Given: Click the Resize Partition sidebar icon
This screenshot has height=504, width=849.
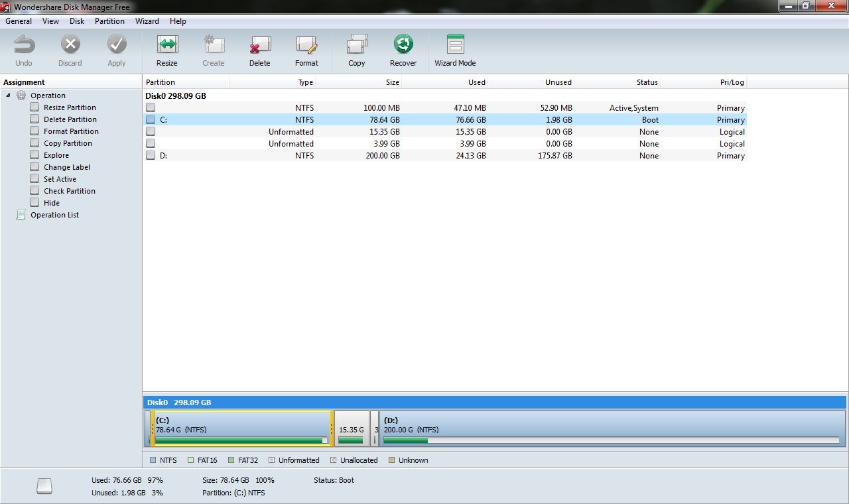Looking at the screenshot, I should pos(34,107).
